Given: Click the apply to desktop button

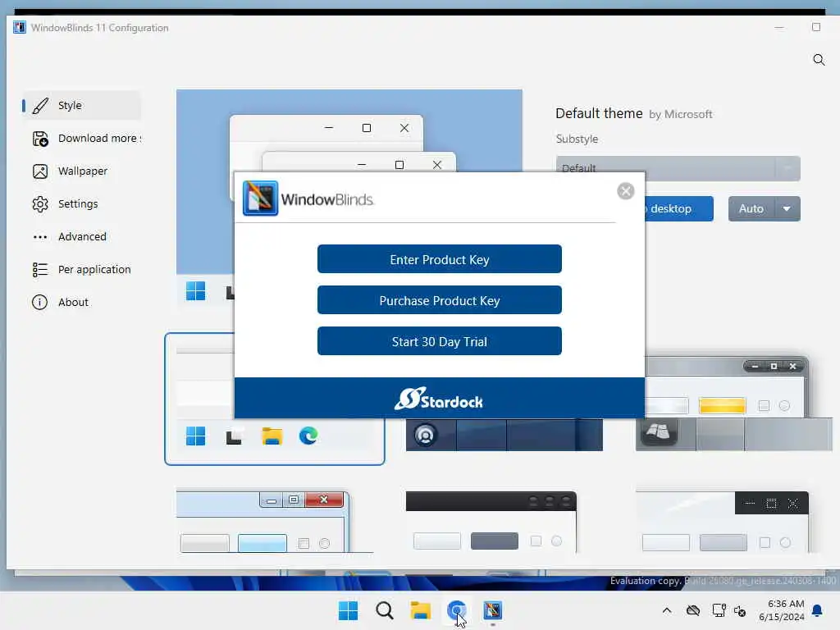Looking at the screenshot, I should point(678,209).
